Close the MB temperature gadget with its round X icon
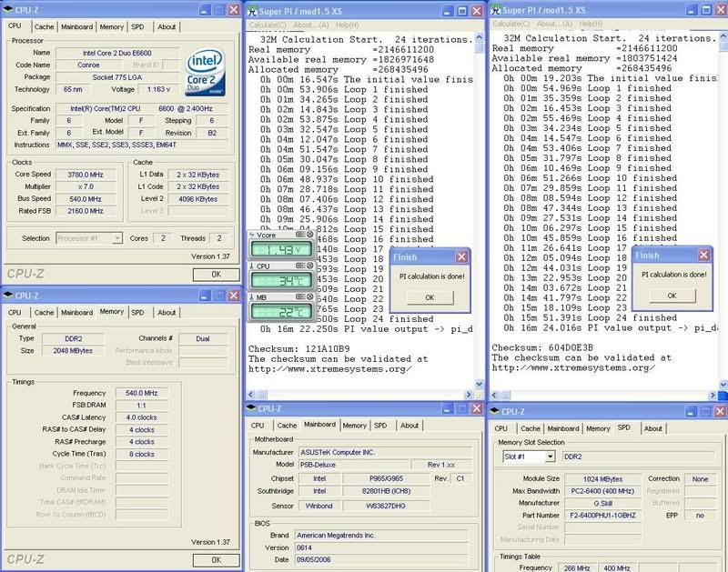The height and width of the screenshot is (572, 728). click(x=309, y=296)
